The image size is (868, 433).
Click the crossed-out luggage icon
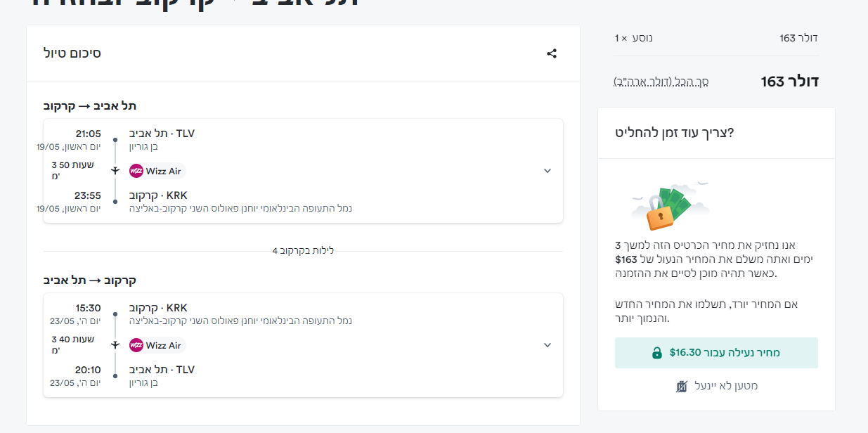click(x=680, y=386)
